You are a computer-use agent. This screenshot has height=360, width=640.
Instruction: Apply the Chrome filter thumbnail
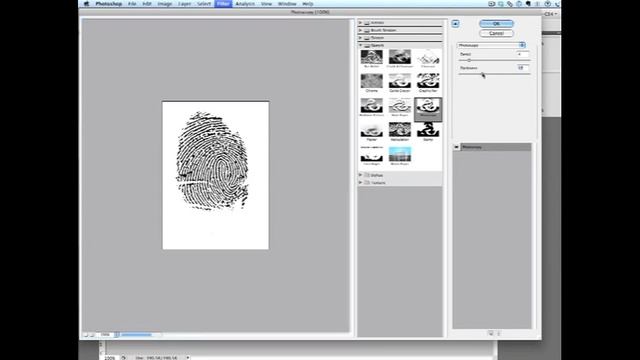[x=371, y=81]
